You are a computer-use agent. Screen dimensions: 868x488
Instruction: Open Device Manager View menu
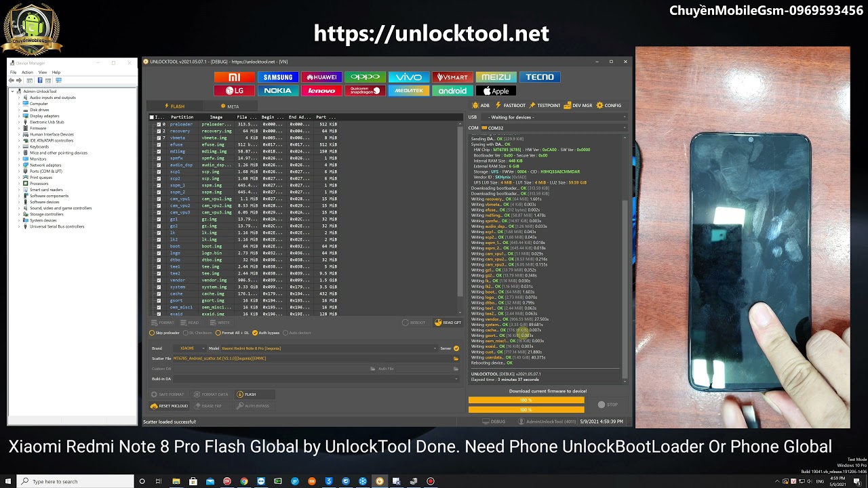coord(43,73)
